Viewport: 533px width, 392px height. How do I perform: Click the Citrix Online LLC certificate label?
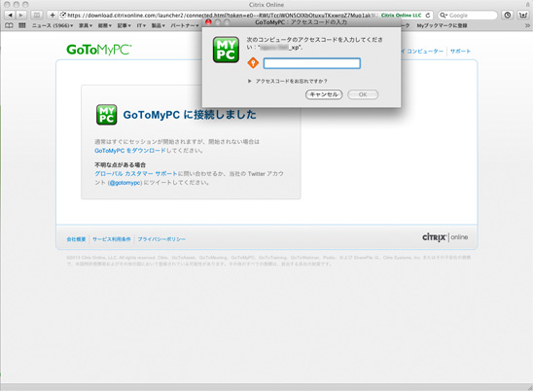[x=401, y=16]
